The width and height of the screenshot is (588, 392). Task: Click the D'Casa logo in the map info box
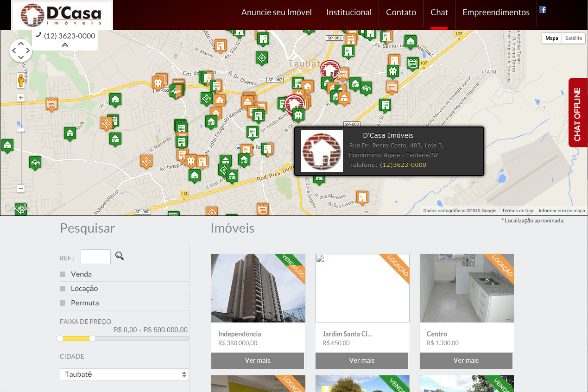pos(322,151)
